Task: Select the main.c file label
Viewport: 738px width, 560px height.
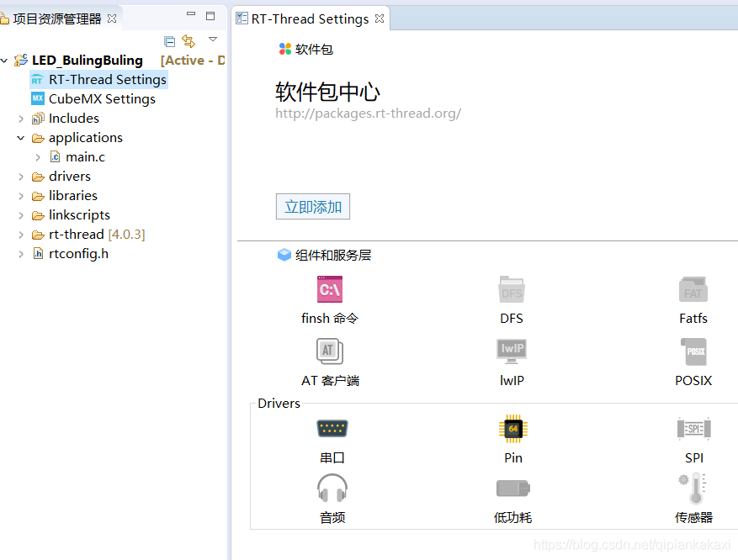Action: pos(85,156)
